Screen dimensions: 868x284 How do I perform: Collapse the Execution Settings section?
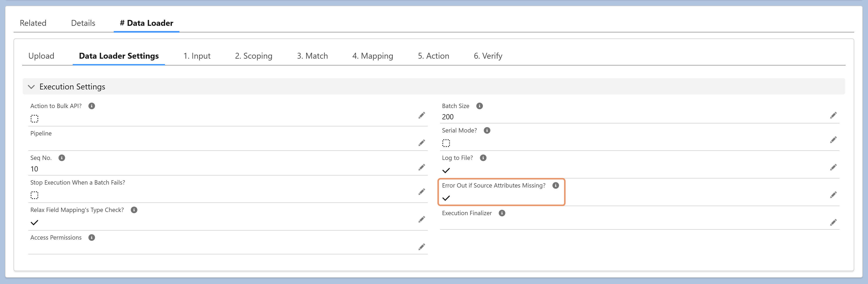coord(31,87)
